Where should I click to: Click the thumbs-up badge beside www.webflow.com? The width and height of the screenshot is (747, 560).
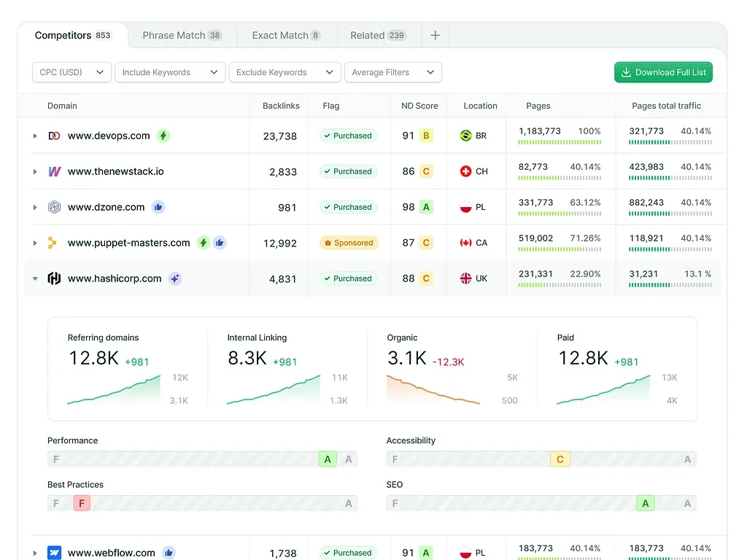pyautogui.click(x=169, y=553)
